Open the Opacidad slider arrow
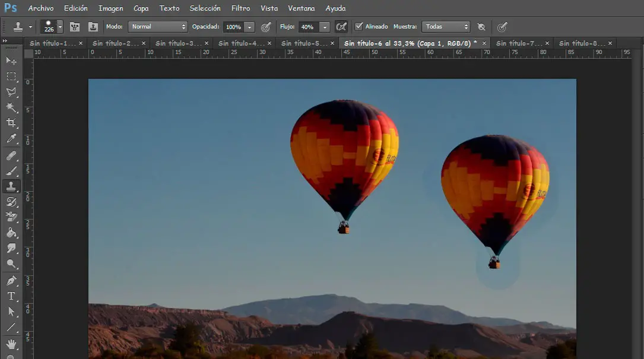The height and width of the screenshot is (359, 644). coord(249,27)
